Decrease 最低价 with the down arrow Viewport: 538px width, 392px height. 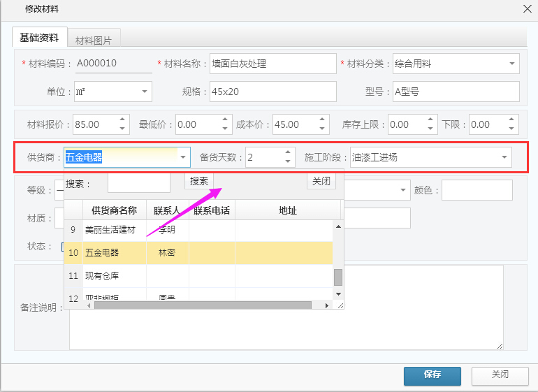(224, 129)
